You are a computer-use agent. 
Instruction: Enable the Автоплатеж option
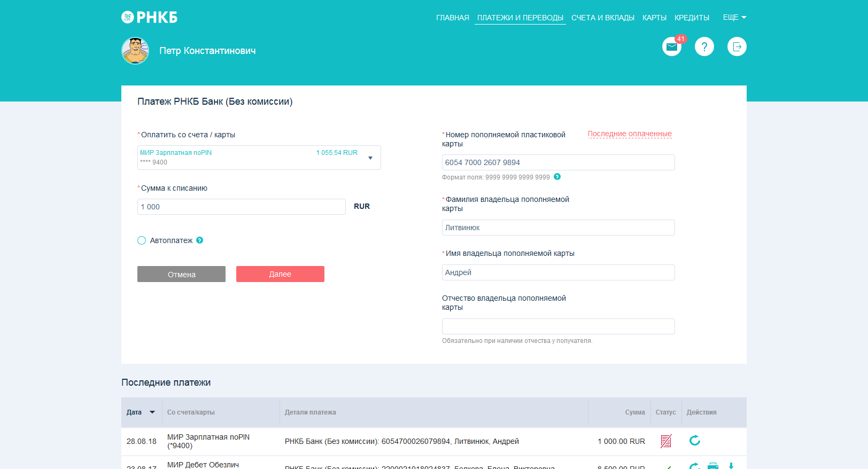pos(142,240)
